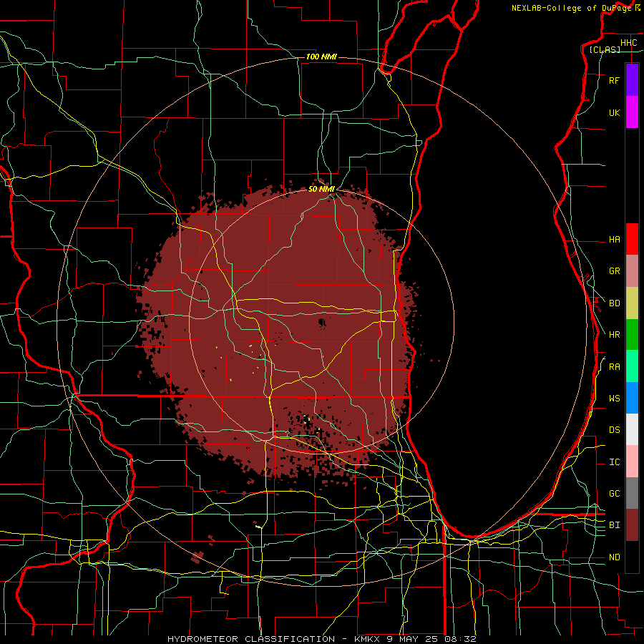Click the RF purple legend swatch

632,80
